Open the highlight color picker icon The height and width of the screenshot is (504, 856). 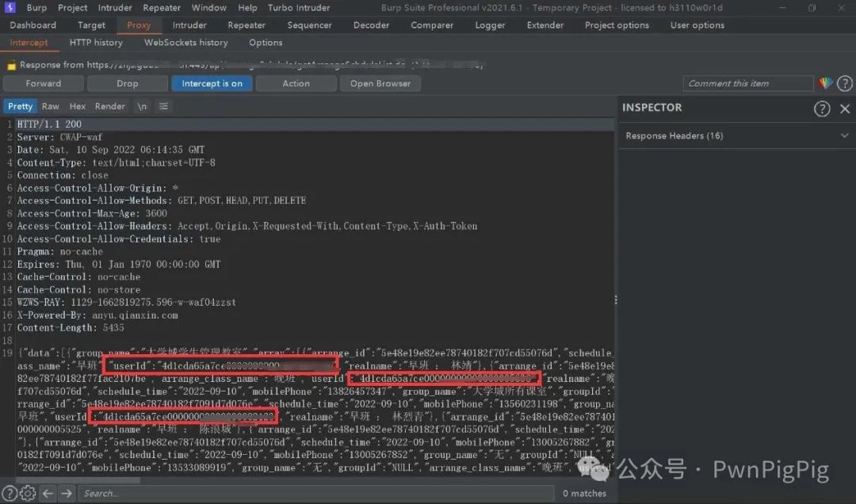pyautogui.click(x=825, y=83)
